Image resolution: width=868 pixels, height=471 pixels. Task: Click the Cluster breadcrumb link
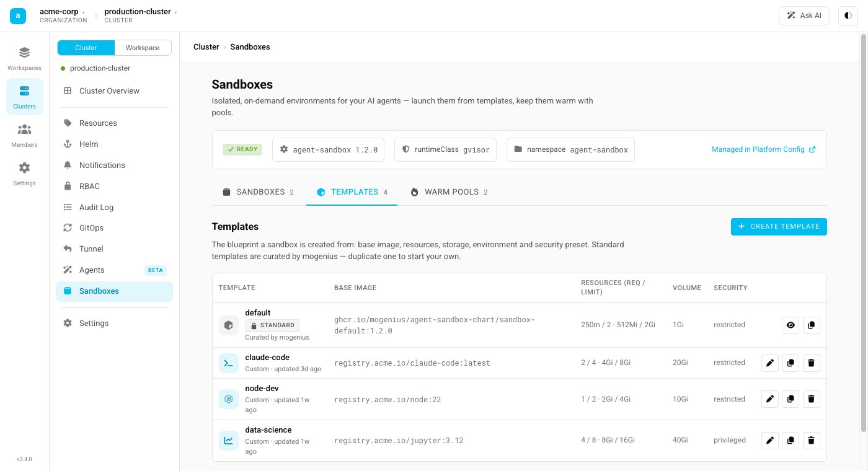[x=206, y=47]
